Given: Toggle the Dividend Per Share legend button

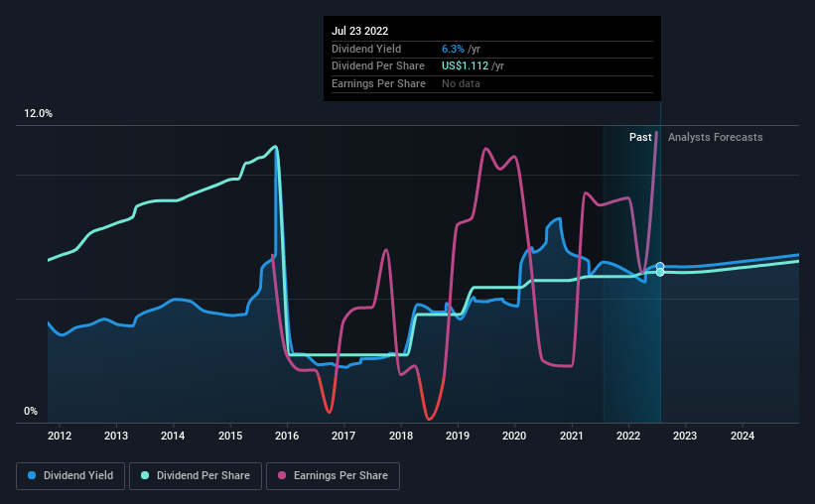Looking at the screenshot, I should point(196,476).
